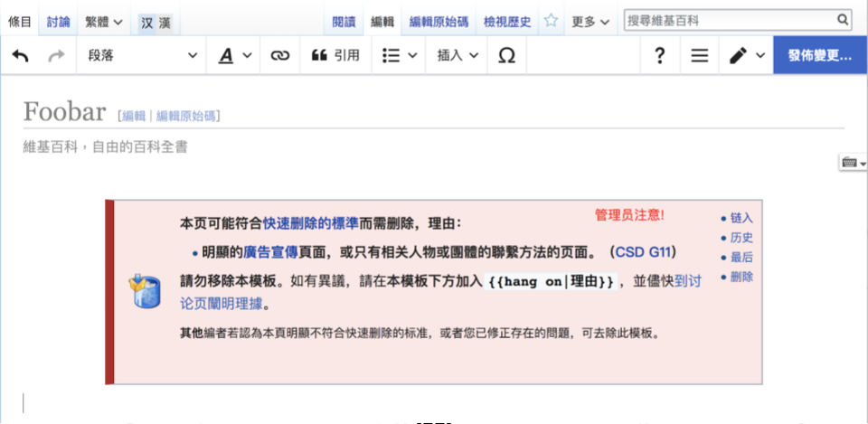Expand the 插入 insert menu
Screen dimensions: 868x424
pos(458,55)
